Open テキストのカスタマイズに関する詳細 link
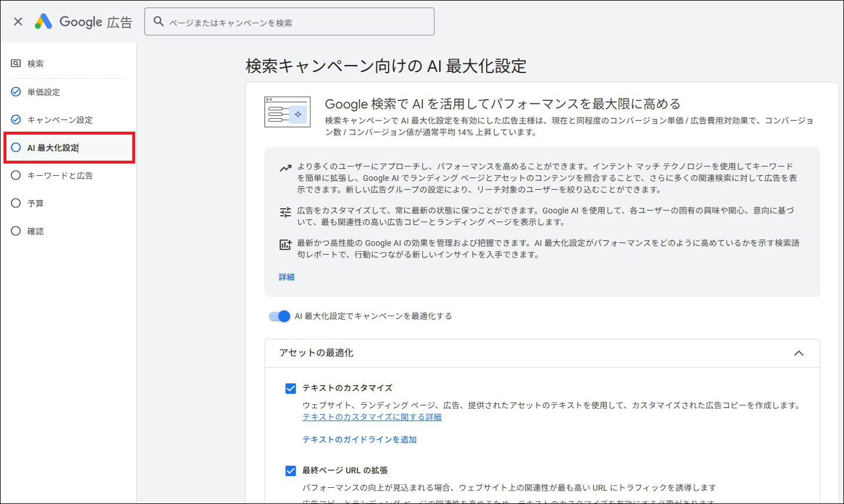Viewport: 844px width, 504px height. pyautogui.click(x=372, y=417)
